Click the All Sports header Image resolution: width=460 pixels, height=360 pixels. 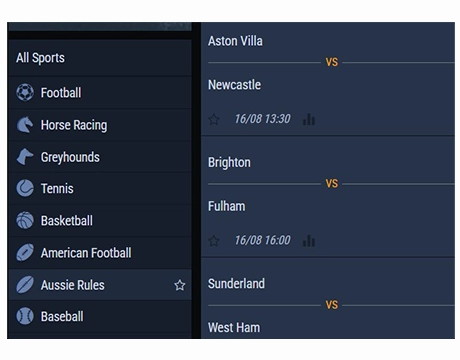pyautogui.click(x=40, y=58)
